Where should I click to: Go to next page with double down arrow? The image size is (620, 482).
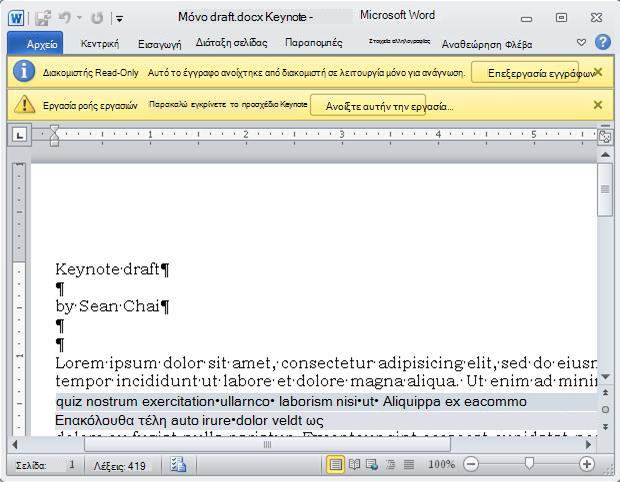(605, 427)
